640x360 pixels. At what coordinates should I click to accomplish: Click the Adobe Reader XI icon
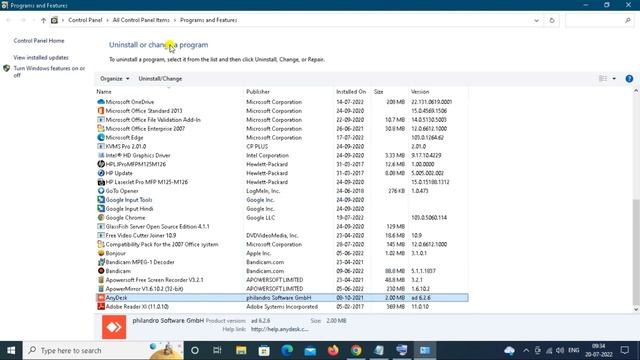pos(101,307)
